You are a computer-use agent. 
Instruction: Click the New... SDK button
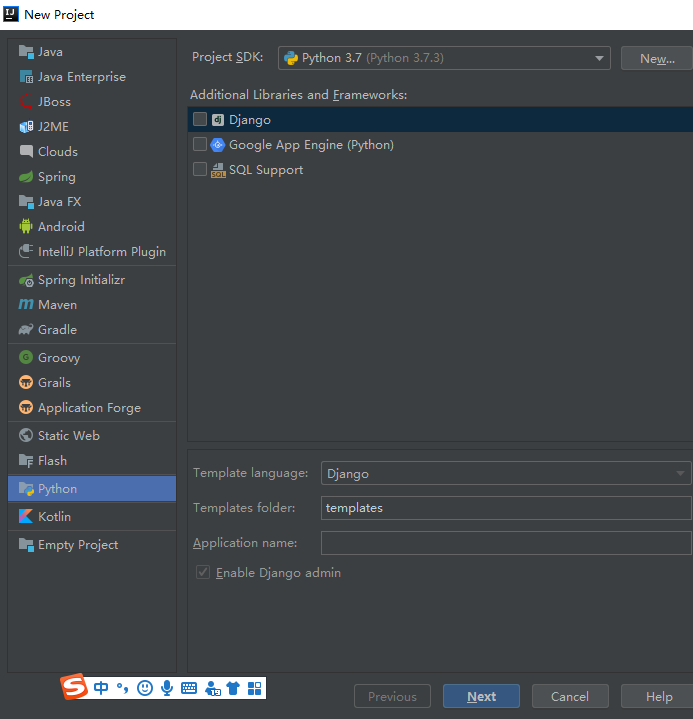click(x=657, y=58)
